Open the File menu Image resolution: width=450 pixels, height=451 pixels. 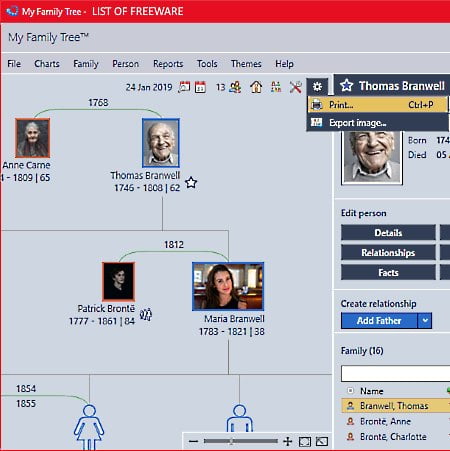click(x=14, y=64)
